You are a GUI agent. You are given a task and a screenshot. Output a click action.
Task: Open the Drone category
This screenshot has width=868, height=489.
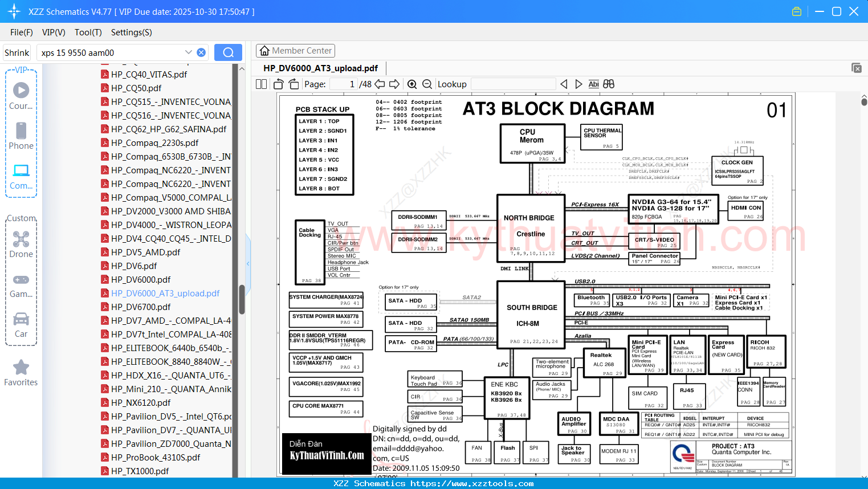click(21, 244)
